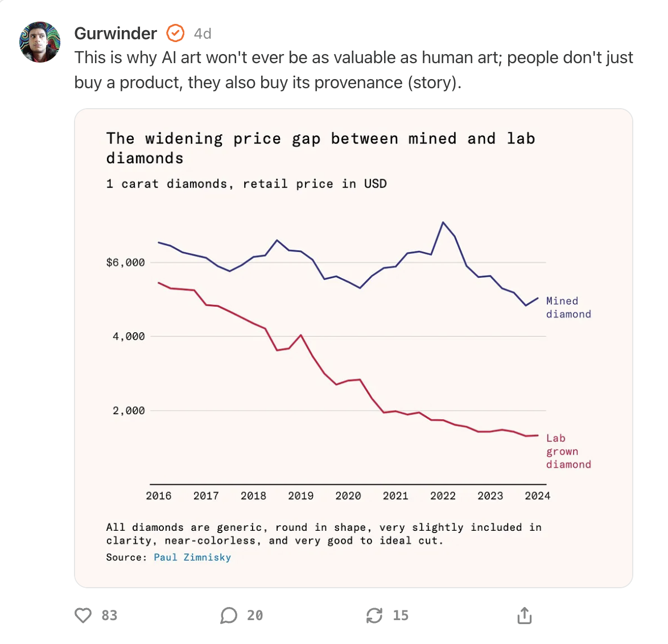Open the Gurwinder author name link
Screen dimensions: 668x644
pos(116,34)
